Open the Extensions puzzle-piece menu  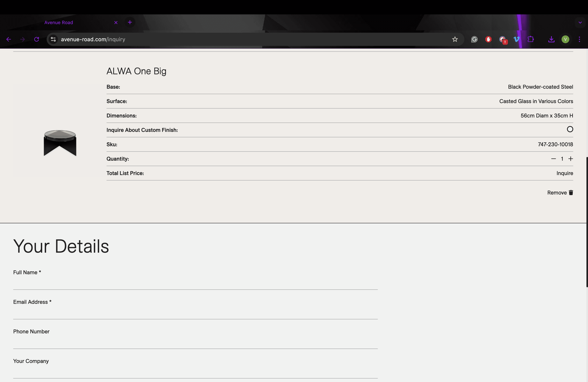(530, 39)
